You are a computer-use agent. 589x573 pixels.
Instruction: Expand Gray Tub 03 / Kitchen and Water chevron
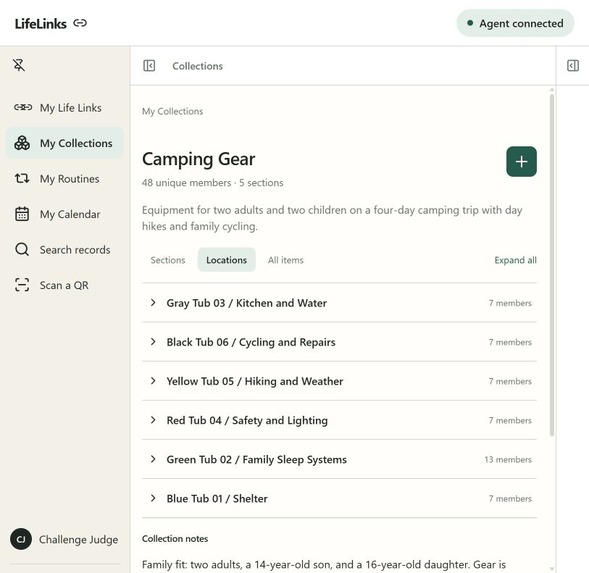153,302
